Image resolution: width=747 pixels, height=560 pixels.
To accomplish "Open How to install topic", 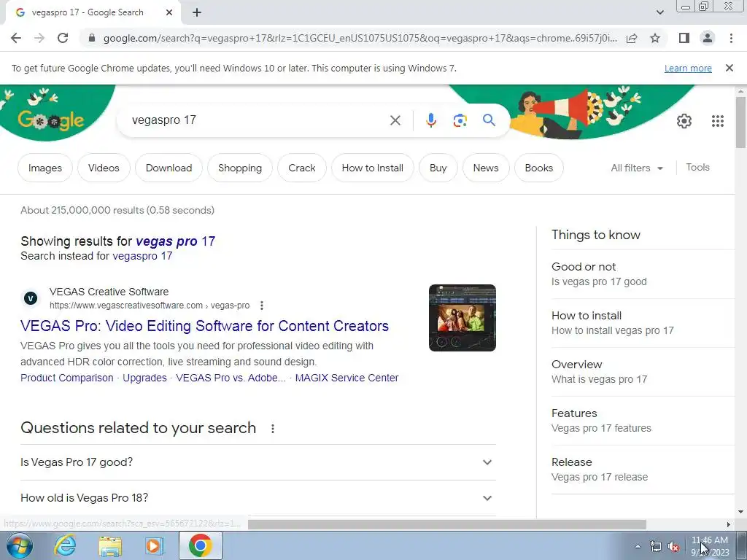I will coord(643,323).
